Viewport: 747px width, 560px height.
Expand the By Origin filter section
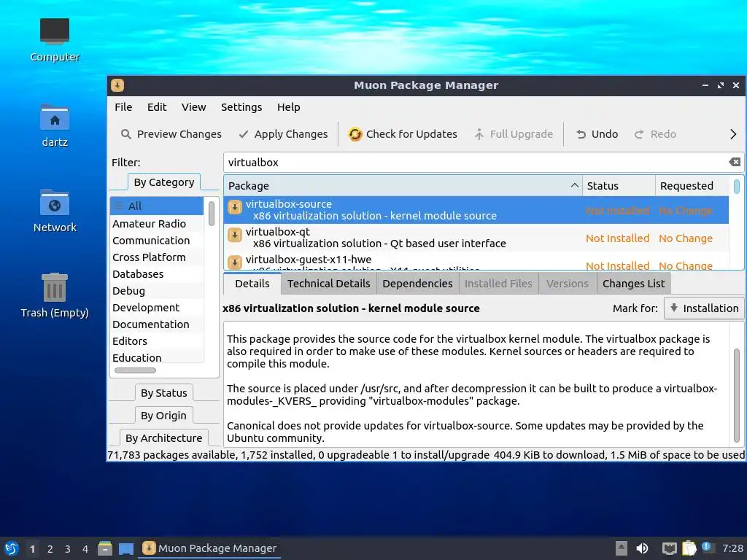(163, 415)
